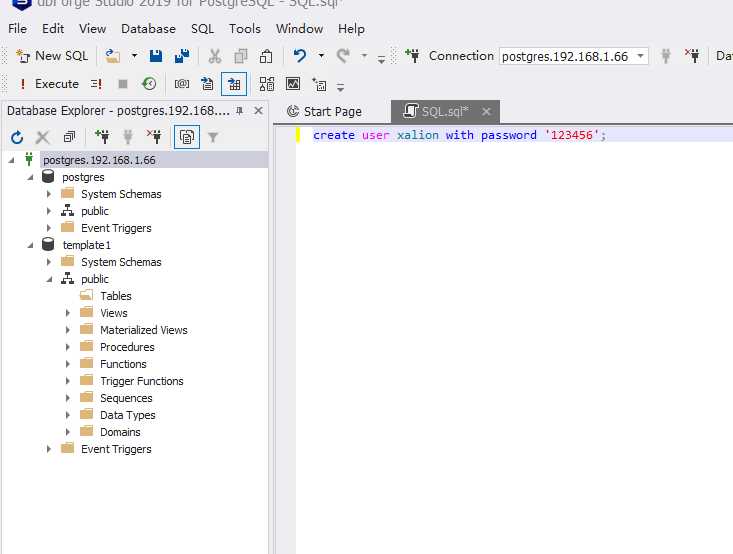Click the Save All icon

point(182,56)
